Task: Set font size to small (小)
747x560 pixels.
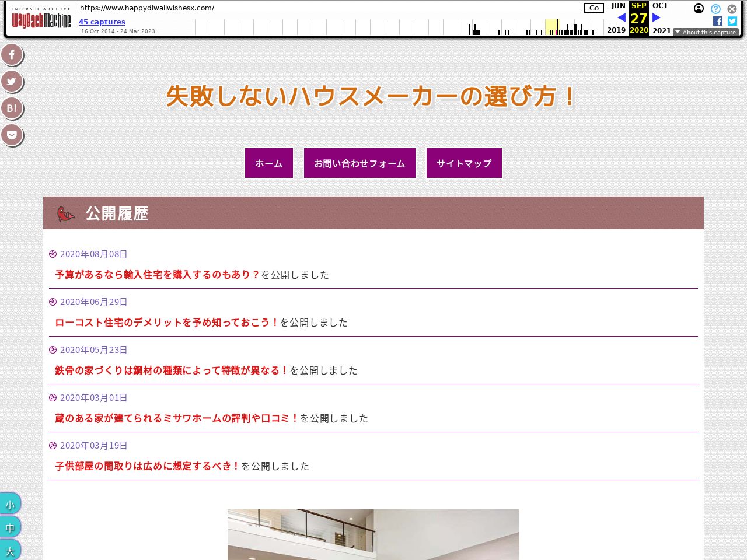Action: tap(10, 504)
